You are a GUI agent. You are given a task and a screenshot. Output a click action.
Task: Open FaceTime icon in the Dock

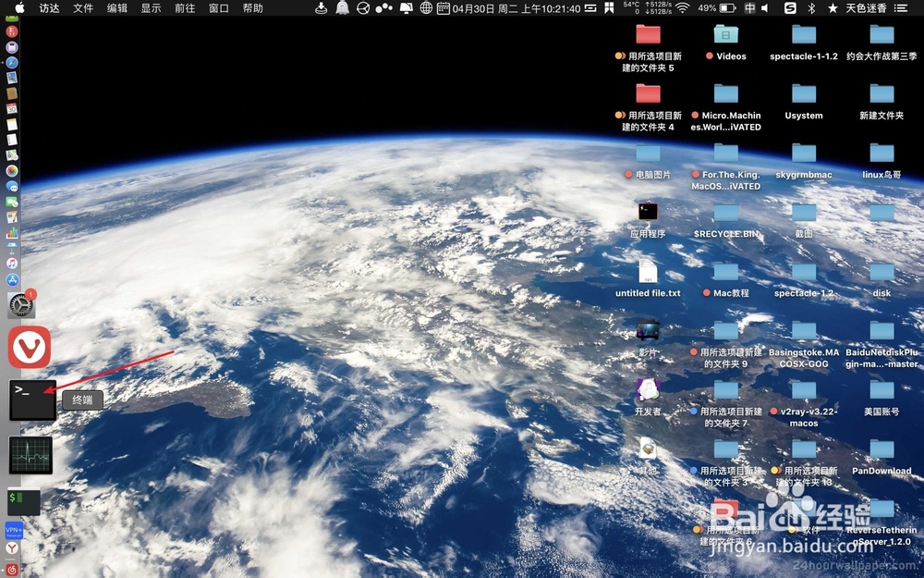point(12,202)
